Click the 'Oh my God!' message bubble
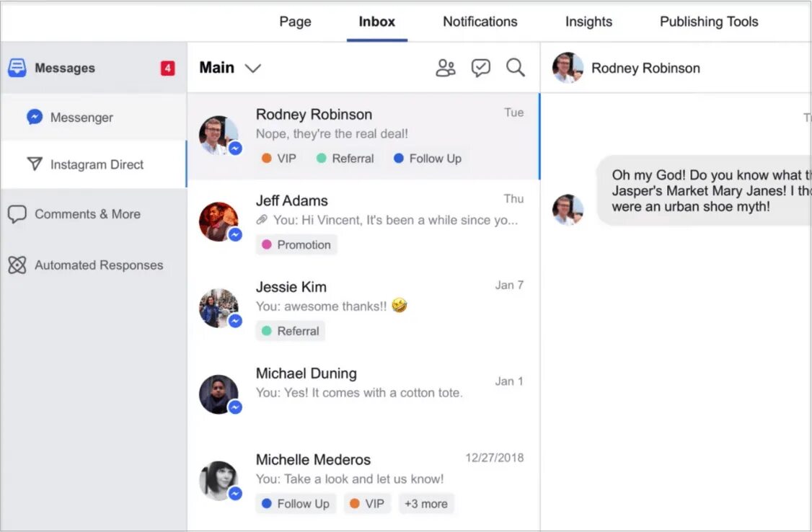This screenshot has width=812, height=532. [703, 190]
